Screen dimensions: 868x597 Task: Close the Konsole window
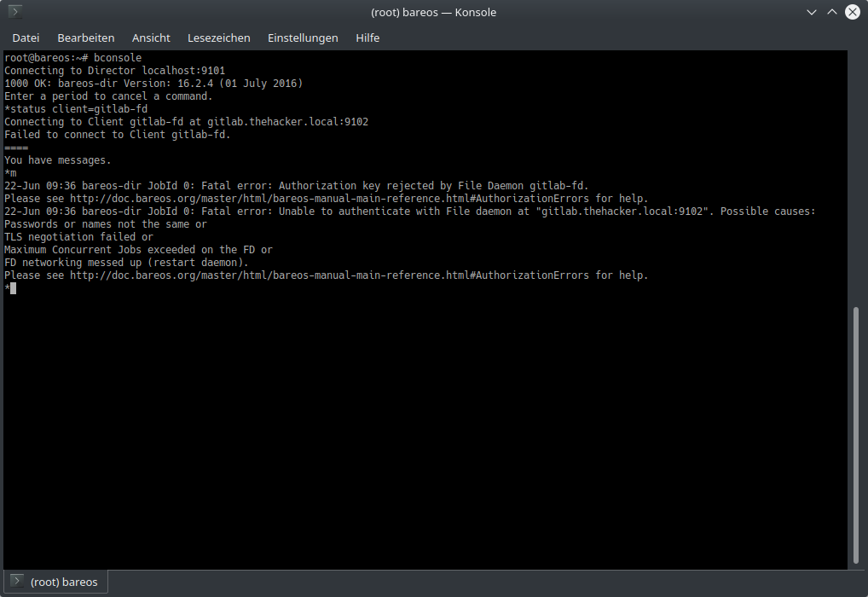[853, 12]
